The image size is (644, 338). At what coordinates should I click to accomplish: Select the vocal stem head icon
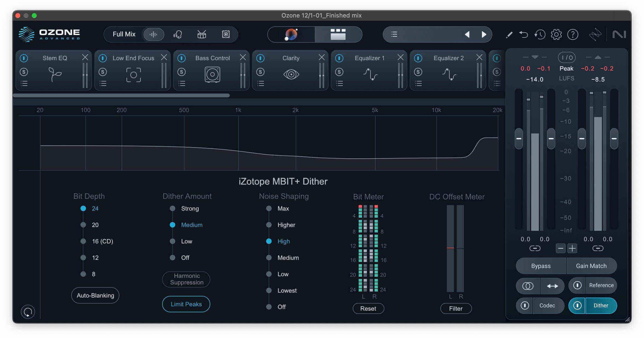click(177, 34)
